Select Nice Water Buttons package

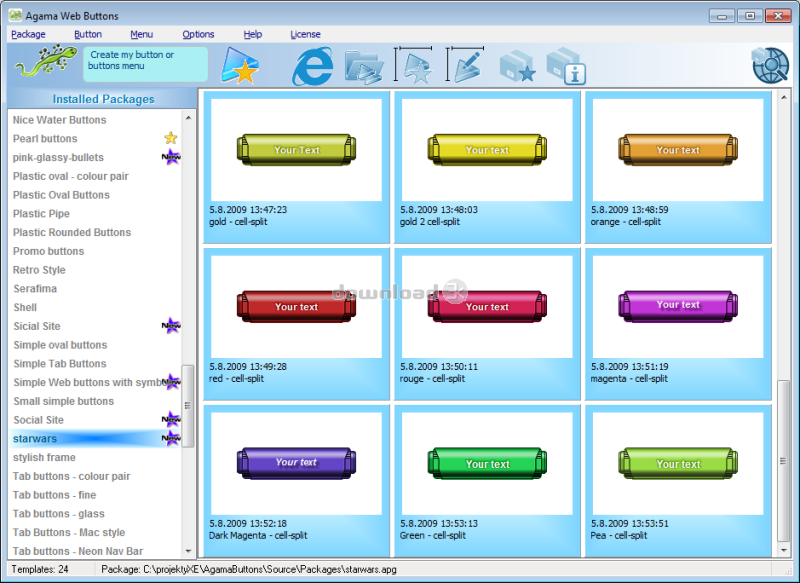[x=95, y=120]
